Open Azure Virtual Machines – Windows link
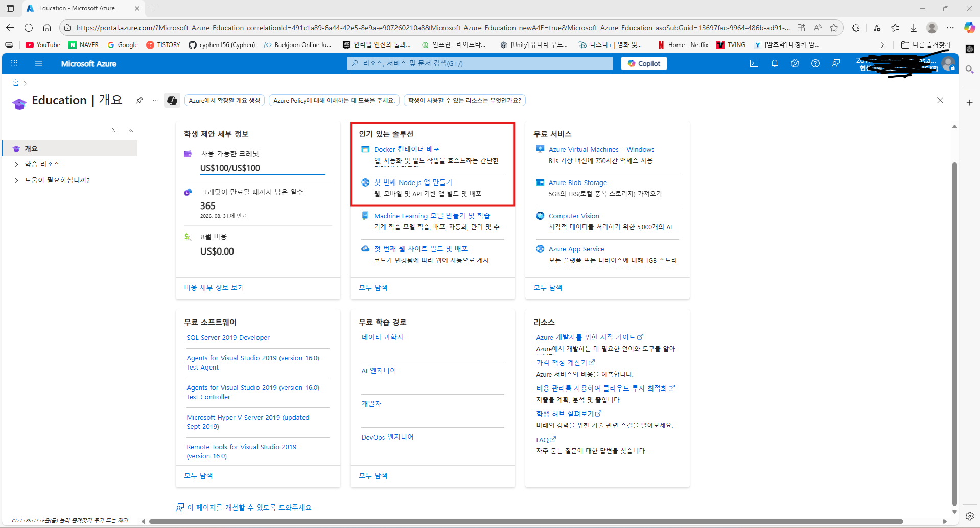This screenshot has width=980, height=528. pyautogui.click(x=601, y=149)
